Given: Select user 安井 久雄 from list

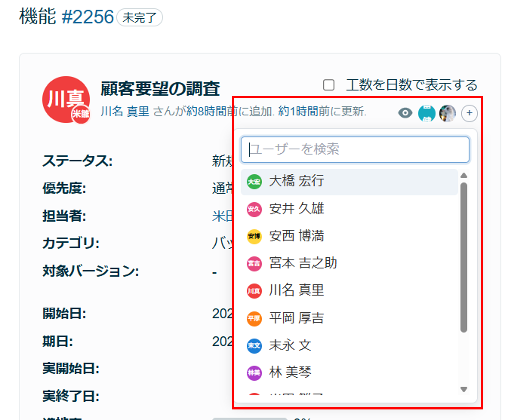Looking at the screenshot, I should [349, 209].
